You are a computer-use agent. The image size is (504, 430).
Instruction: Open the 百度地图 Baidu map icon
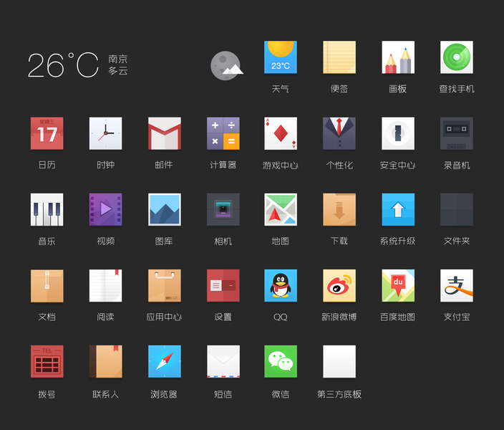(398, 286)
